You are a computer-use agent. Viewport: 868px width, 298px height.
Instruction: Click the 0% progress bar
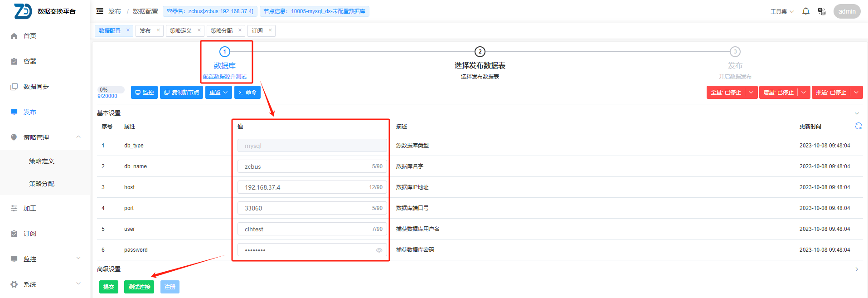111,90
